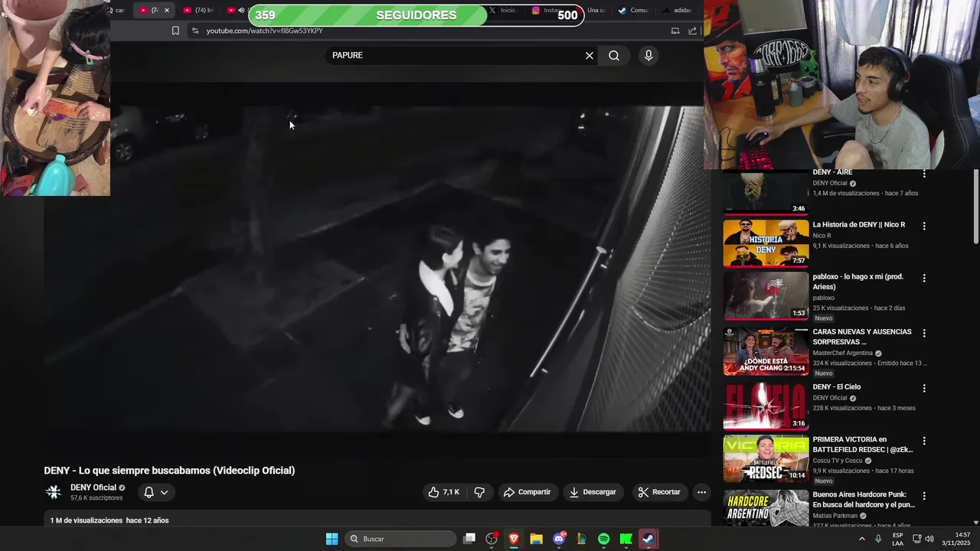
Task: Open Kick app icon in taskbar
Action: click(x=626, y=539)
